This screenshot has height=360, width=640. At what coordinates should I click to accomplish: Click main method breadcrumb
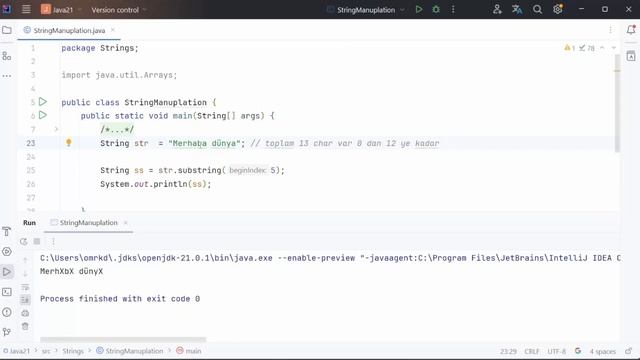[x=189, y=351]
